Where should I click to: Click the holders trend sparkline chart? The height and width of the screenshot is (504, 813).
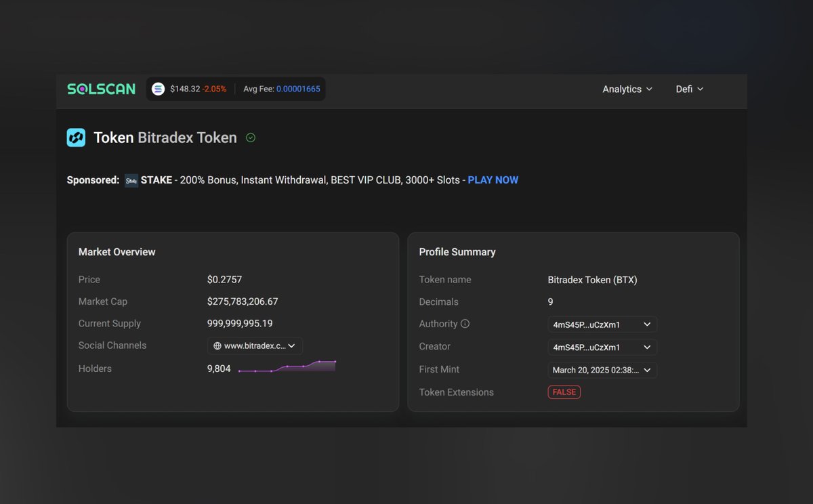(x=287, y=366)
